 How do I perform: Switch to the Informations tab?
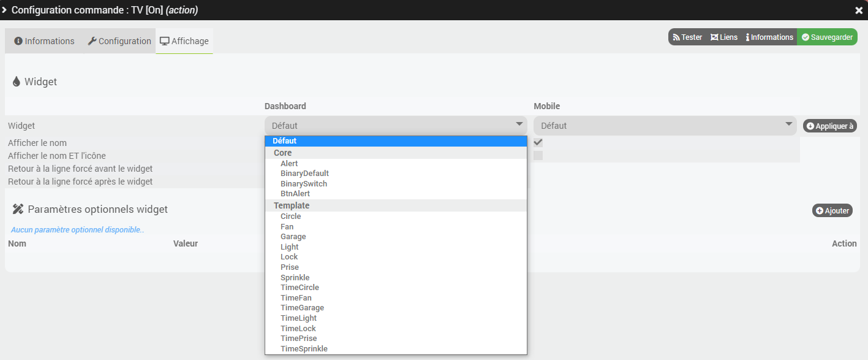(x=43, y=40)
